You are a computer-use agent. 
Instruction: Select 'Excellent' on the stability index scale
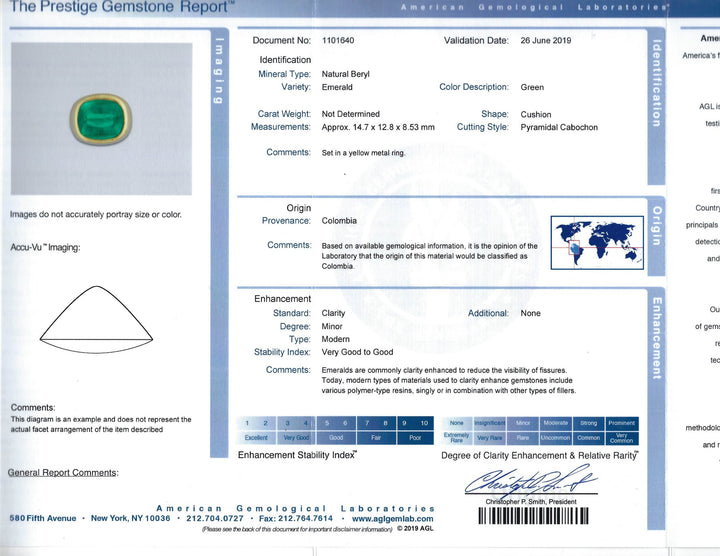[x=256, y=438]
